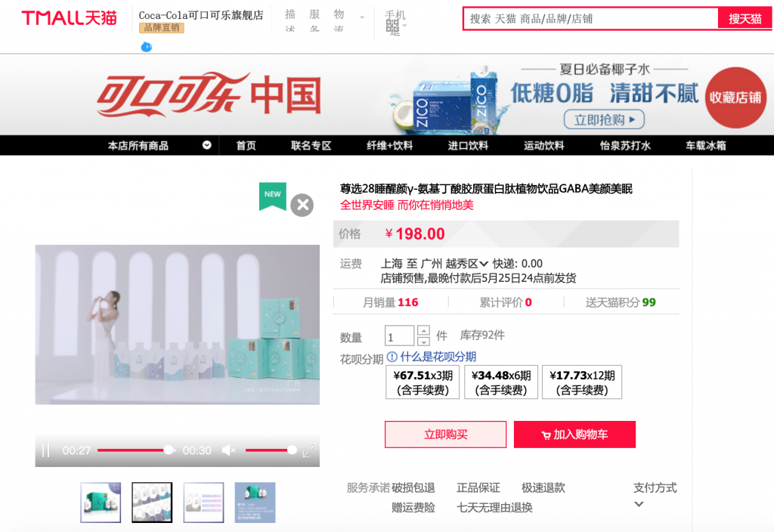Click the 立即购买 button
The height and width of the screenshot is (532, 774).
tap(446, 435)
